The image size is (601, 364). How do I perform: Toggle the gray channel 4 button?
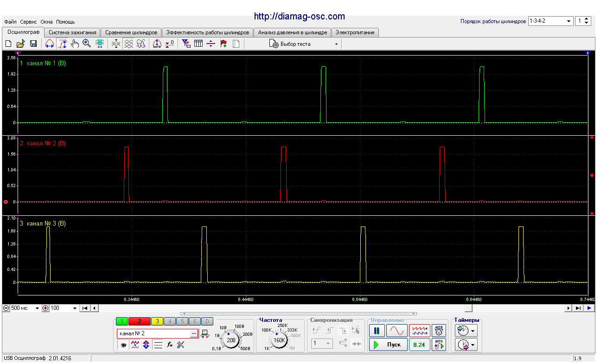pyautogui.click(x=170, y=321)
